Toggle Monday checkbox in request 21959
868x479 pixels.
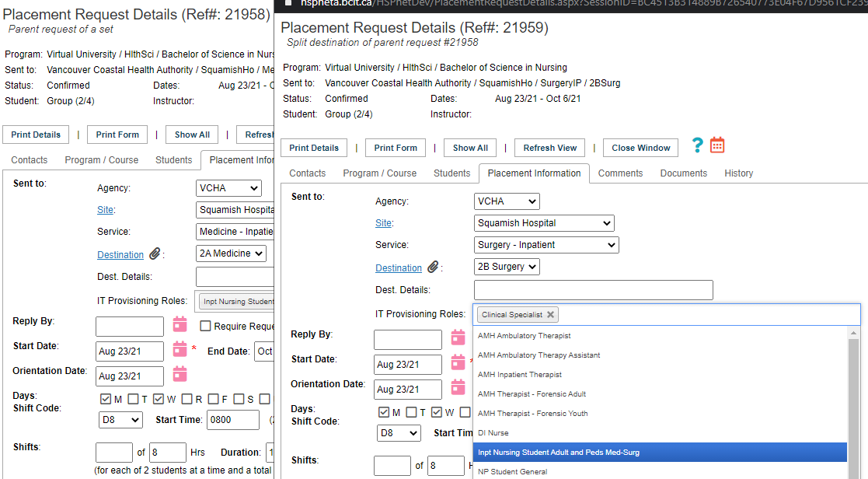(384, 412)
